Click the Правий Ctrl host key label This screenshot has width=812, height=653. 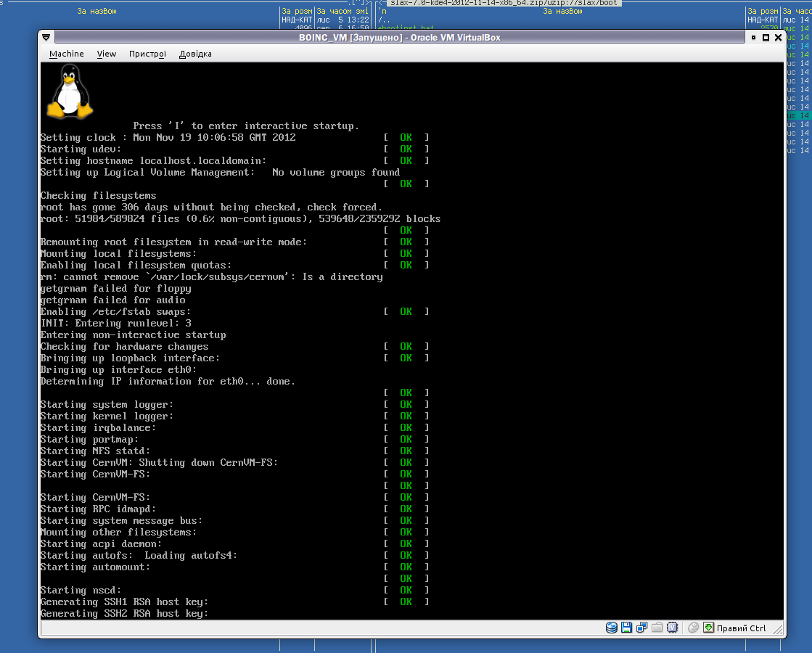click(741, 628)
